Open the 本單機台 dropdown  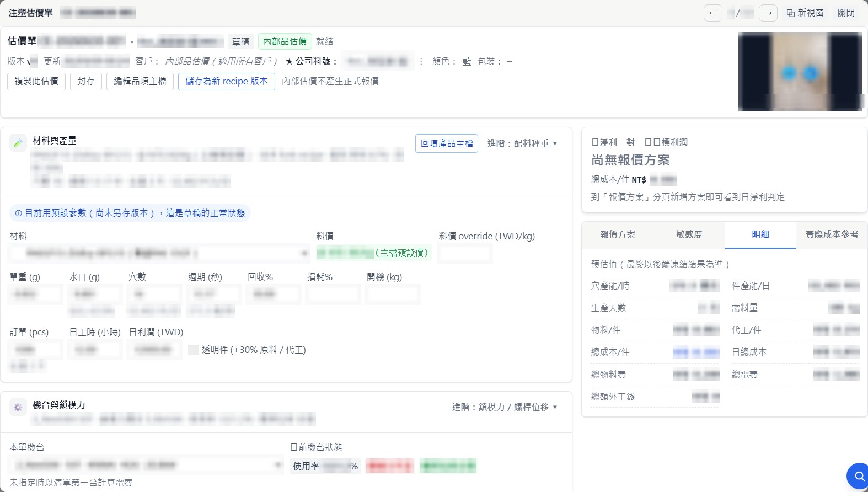point(146,465)
